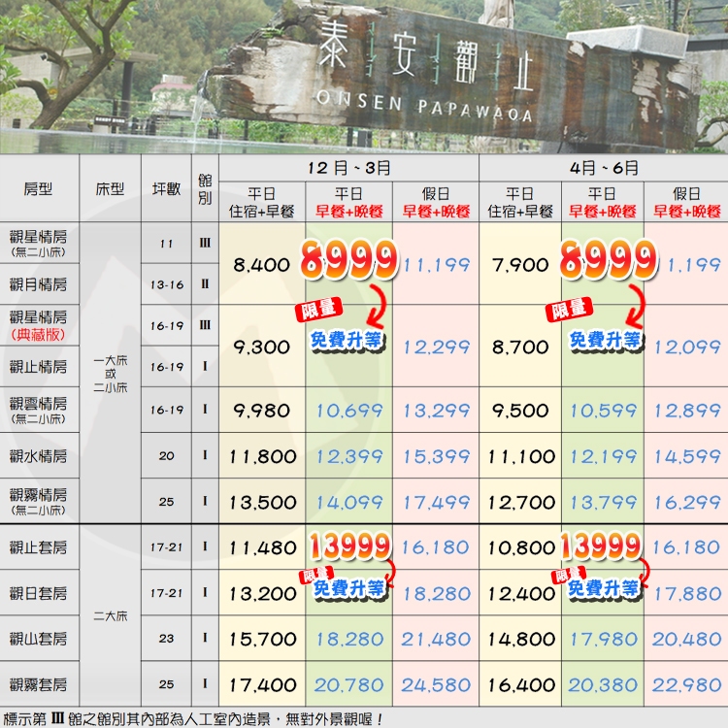Screen dimensions: 728x728
Task: Select the 坪數 column header
Action: (x=166, y=189)
